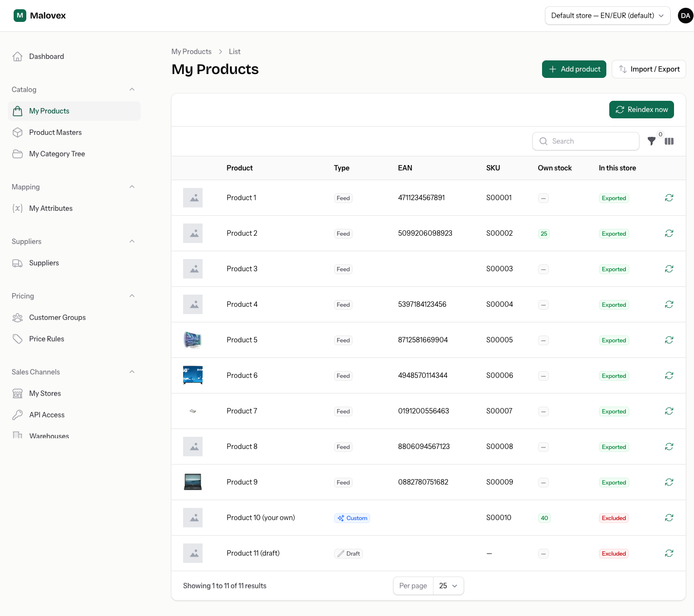Resync Product 7 with refresh icon
This screenshot has width=694, height=616.
click(669, 411)
